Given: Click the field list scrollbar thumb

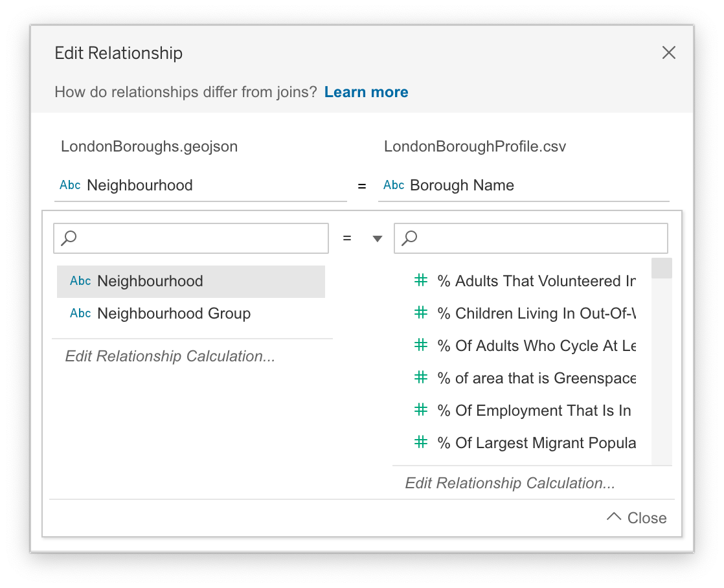Looking at the screenshot, I should click(661, 268).
